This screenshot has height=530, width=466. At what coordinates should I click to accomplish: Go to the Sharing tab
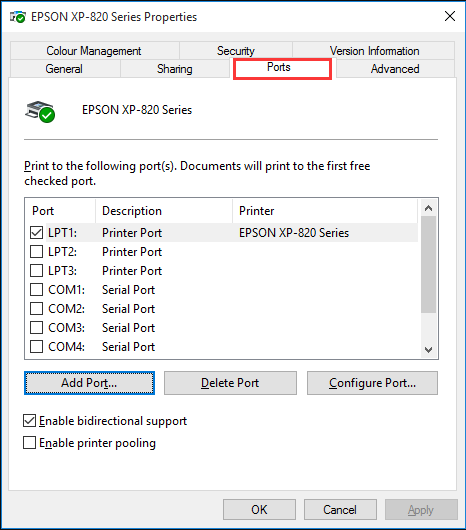(x=175, y=69)
